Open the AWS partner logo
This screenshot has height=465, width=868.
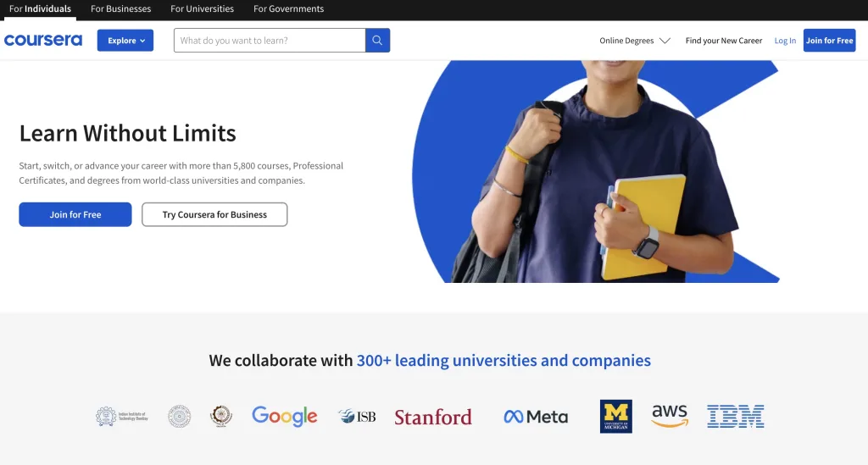pos(670,416)
